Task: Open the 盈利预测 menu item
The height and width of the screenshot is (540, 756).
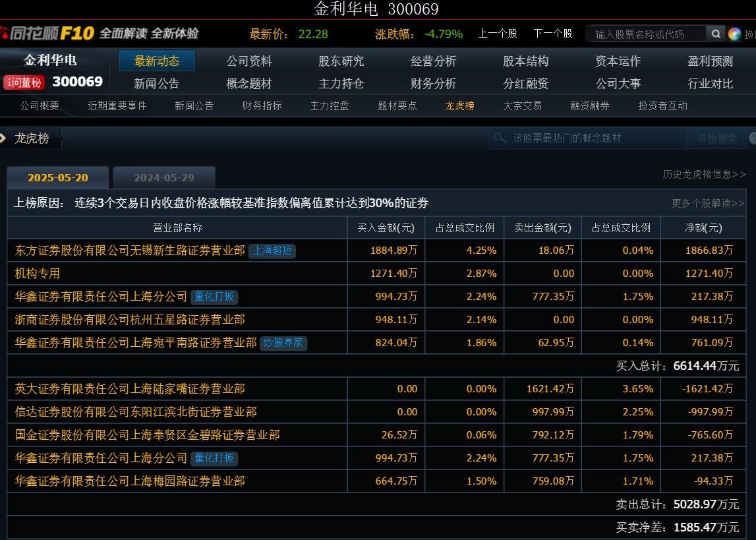Action: pyautogui.click(x=711, y=61)
